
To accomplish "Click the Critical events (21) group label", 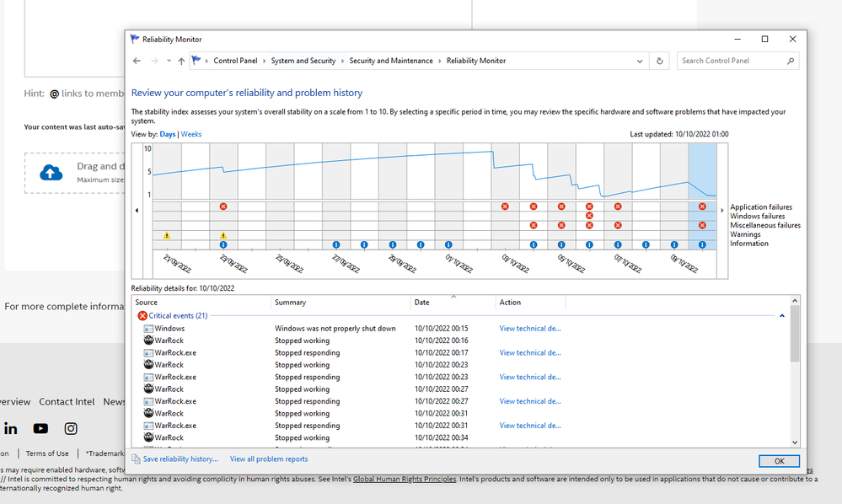I will point(179,315).
